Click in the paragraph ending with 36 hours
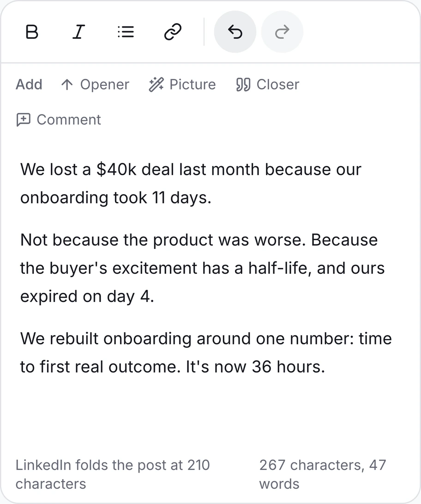 pyautogui.click(x=206, y=353)
